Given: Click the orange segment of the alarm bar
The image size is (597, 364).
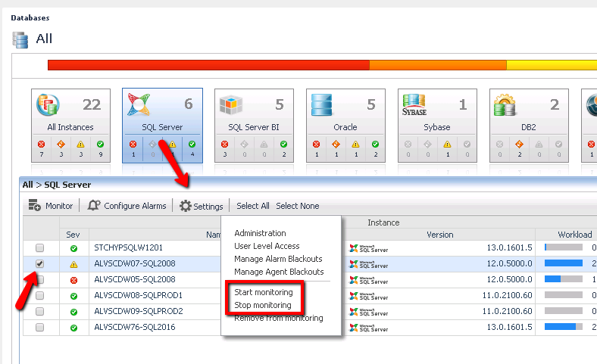Looking at the screenshot, I should pos(438,65).
